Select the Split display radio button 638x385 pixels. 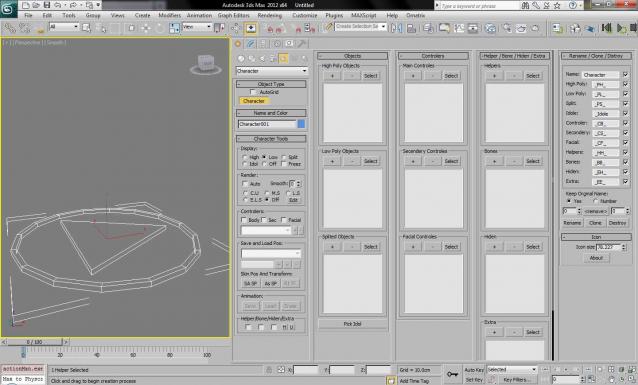click(x=284, y=157)
